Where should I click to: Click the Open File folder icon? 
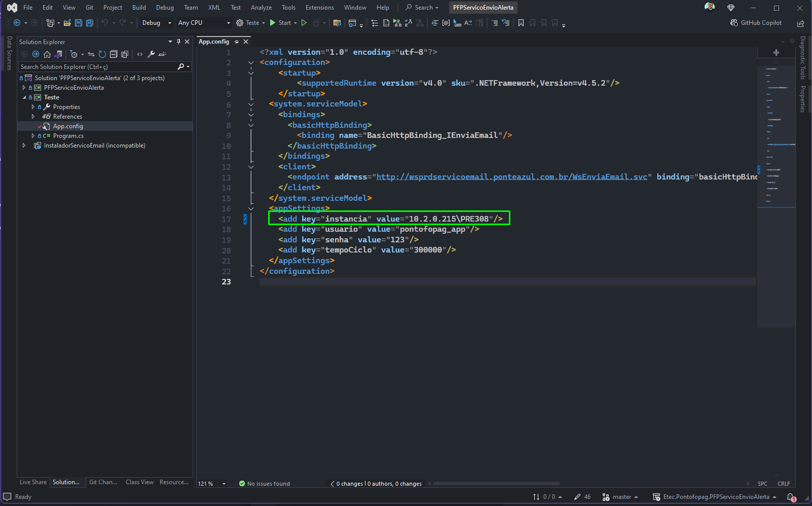tap(67, 23)
